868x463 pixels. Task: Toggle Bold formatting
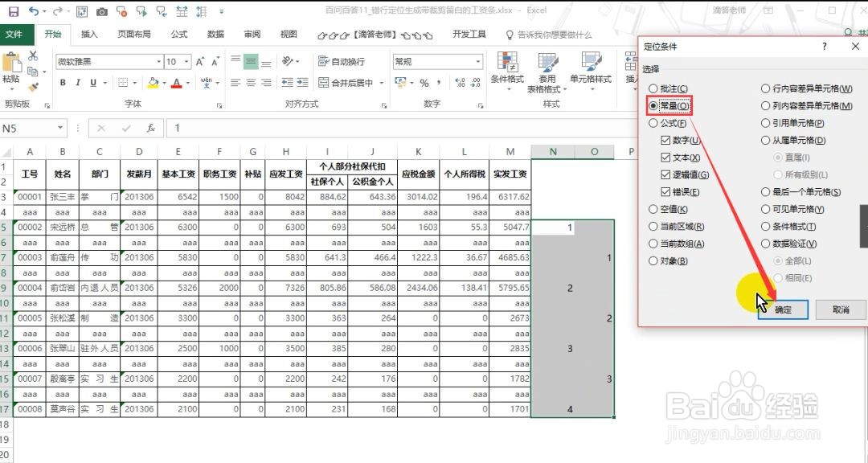[x=63, y=83]
